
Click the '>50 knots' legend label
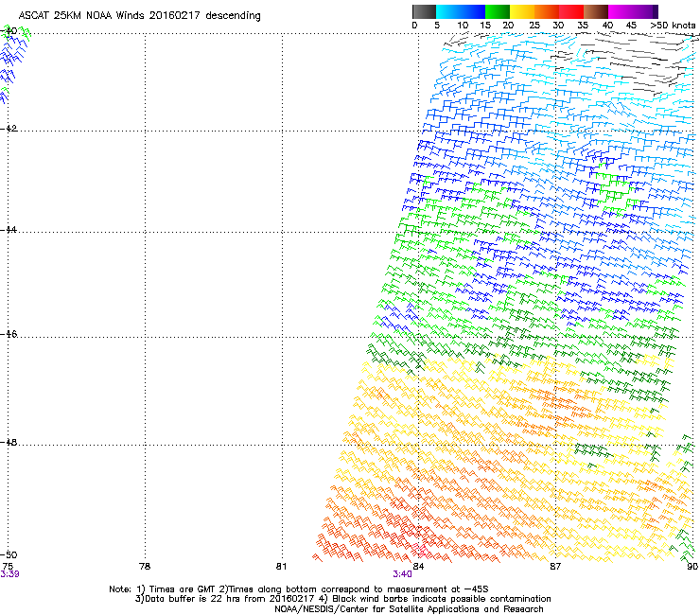coord(673,25)
